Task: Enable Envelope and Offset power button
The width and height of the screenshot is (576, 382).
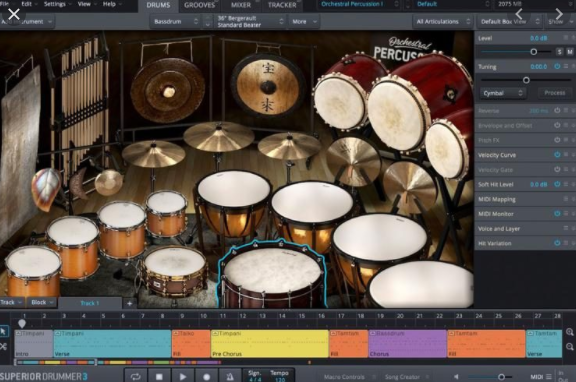Action: [x=557, y=125]
